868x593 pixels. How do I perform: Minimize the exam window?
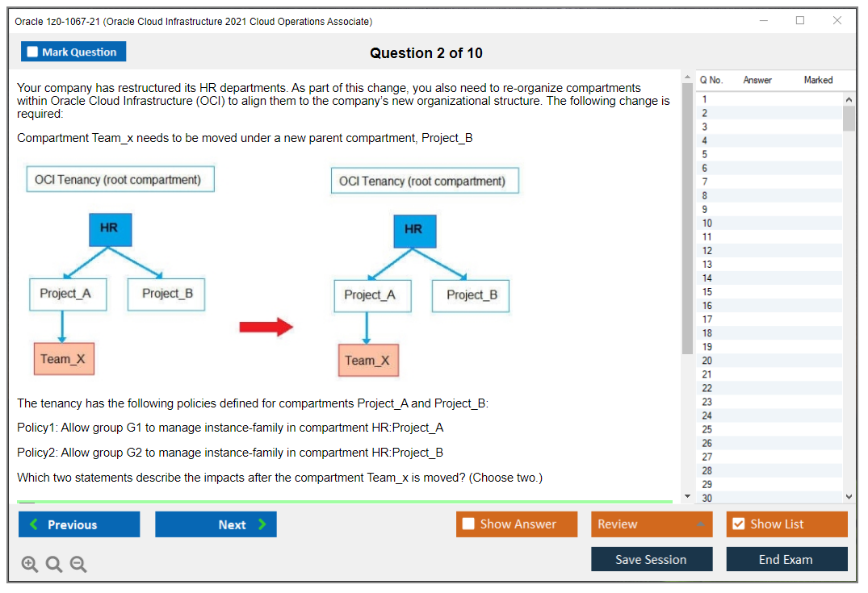click(764, 21)
